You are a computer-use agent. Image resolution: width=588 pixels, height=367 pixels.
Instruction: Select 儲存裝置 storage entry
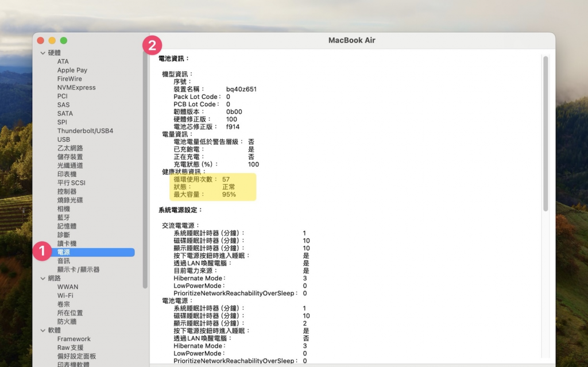pyautogui.click(x=70, y=156)
